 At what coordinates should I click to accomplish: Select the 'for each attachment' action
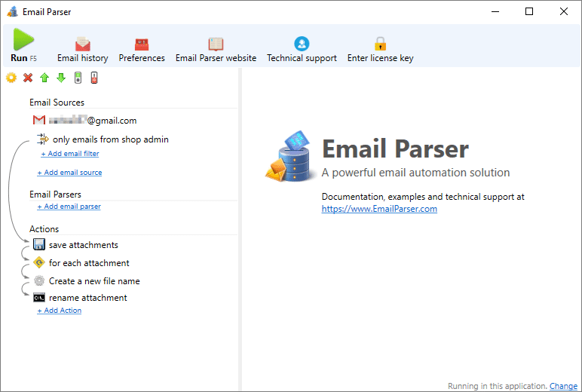tap(89, 263)
